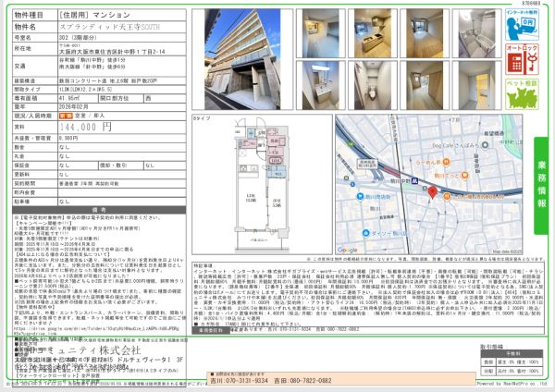
Task: Click the management fee value 8,000円
Action: point(68,139)
